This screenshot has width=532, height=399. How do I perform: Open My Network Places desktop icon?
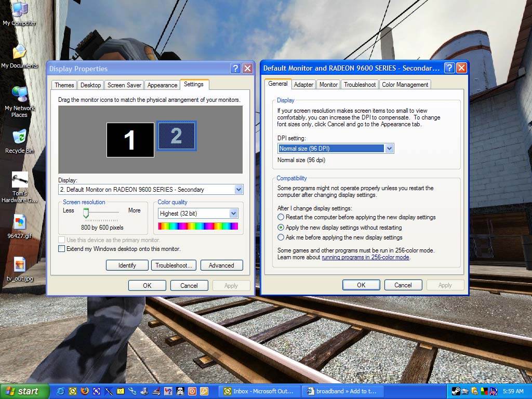[x=19, y=101]
